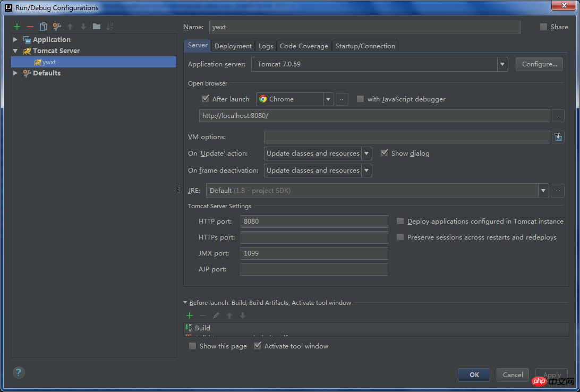The width and height of the screenshot is (580, 392).
Task: Click the folder icon in configurations toolbar
Action: [96, 27]
